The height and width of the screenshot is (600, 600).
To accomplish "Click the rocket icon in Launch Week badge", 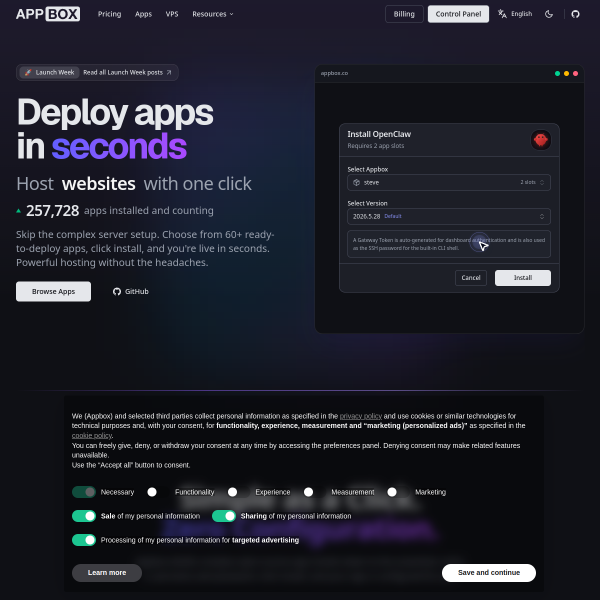I will click(x=28, y=72).
